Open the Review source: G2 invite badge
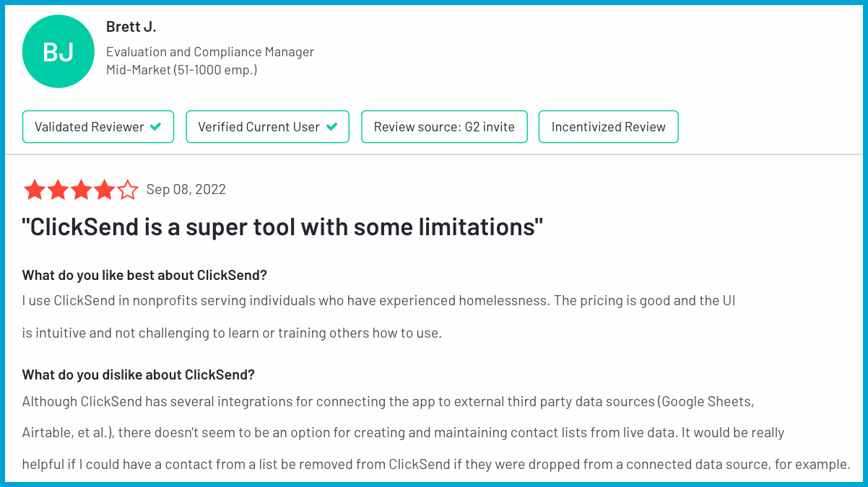 click(444, 127)
